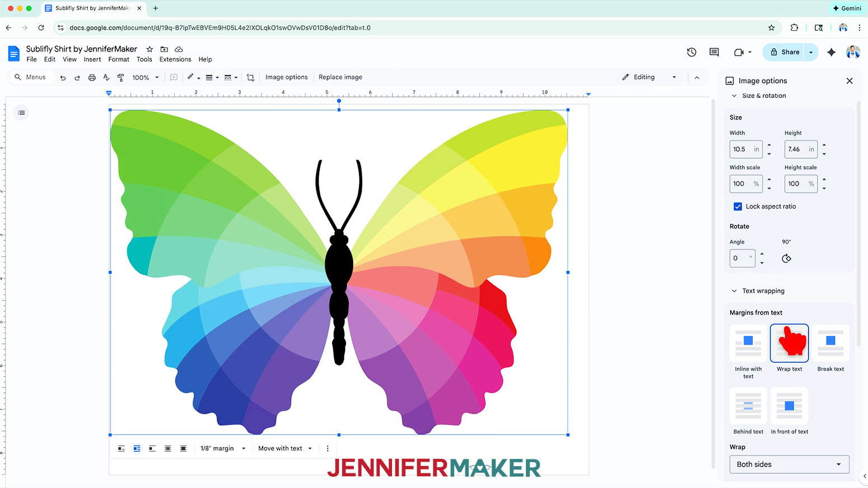Choose wrap text in image floating toolbar
Screen dimensions: 868x488
137,448
